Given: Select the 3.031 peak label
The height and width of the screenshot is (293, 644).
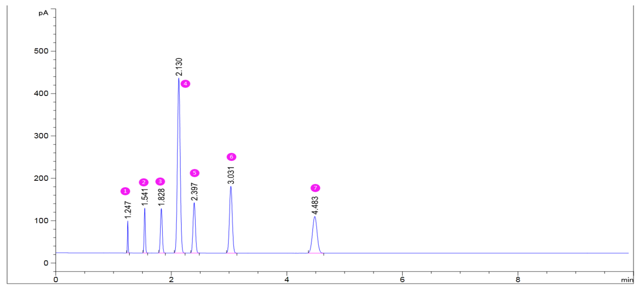Looking at the screenshot, I should (x=231, y=175).
